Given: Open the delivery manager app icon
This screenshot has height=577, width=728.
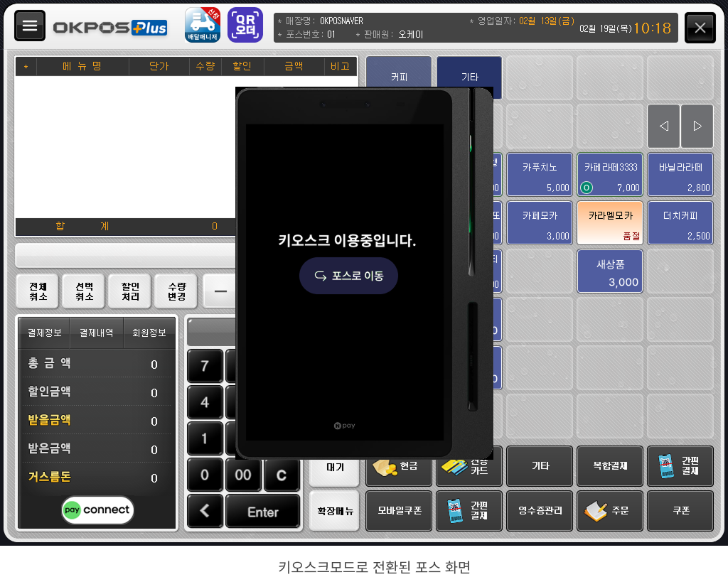Looking at the screenshot, I should 203,25.
